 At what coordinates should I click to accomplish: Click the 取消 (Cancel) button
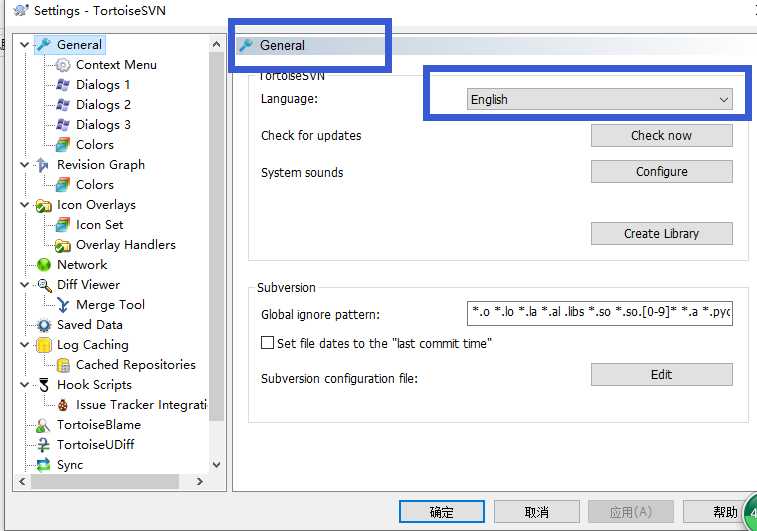[x=536, y=512]
